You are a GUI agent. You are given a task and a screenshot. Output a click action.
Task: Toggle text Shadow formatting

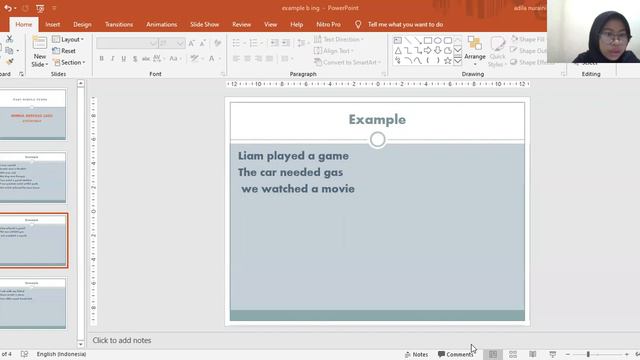coord(135,59)
